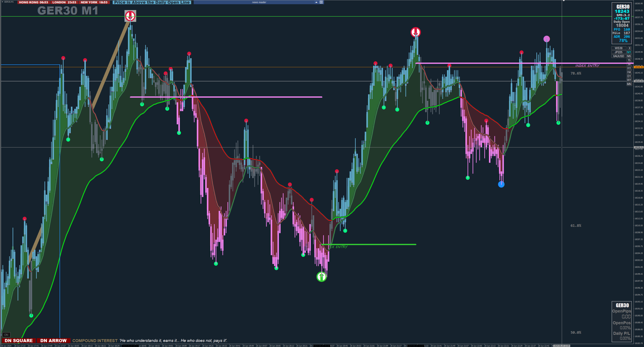Click the red down-arrow signal in the square

(x=130, y=16)
